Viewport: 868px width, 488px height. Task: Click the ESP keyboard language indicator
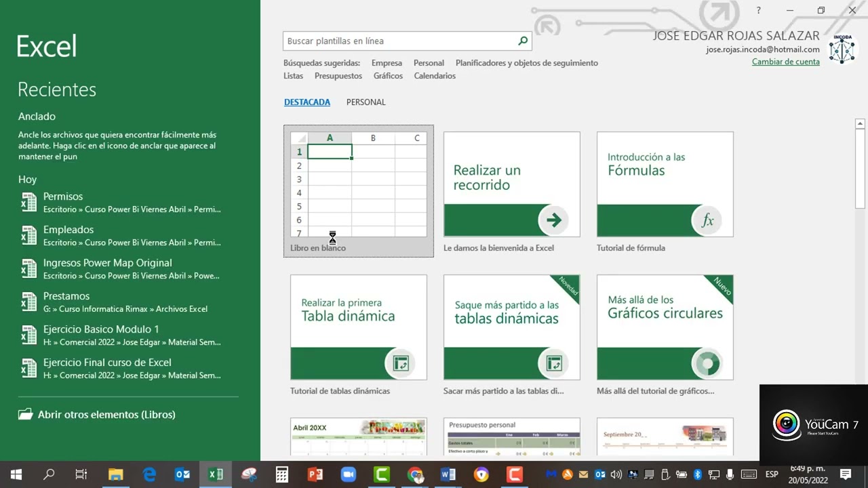[x=772, y=474]
